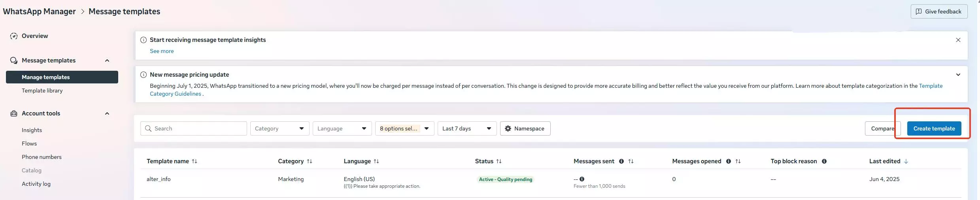Collapse the Message templates sidebar section

tap(107, 60)
